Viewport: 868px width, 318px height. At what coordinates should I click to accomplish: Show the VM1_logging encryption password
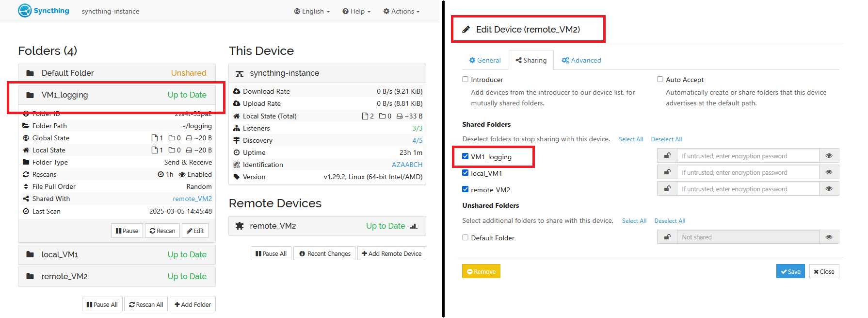(829, 156)
